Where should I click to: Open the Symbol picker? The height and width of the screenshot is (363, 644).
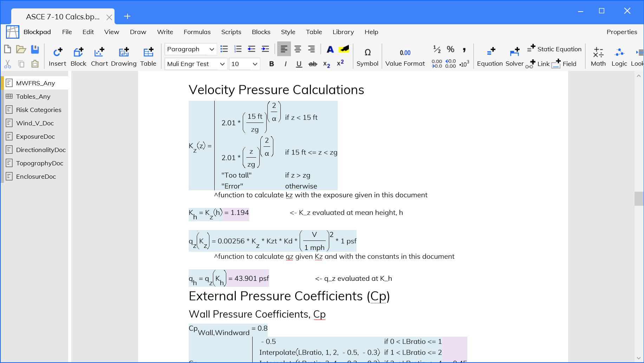coord(367,57)
